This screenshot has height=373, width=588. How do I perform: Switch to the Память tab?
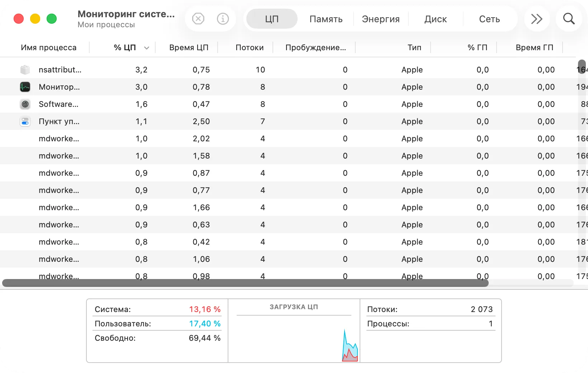[326, 19]
